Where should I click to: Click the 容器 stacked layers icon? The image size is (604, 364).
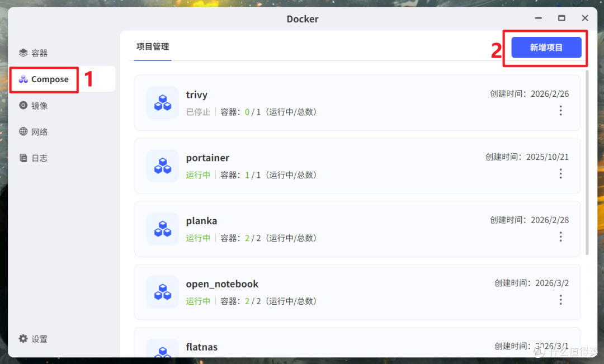tap(23, 53)
